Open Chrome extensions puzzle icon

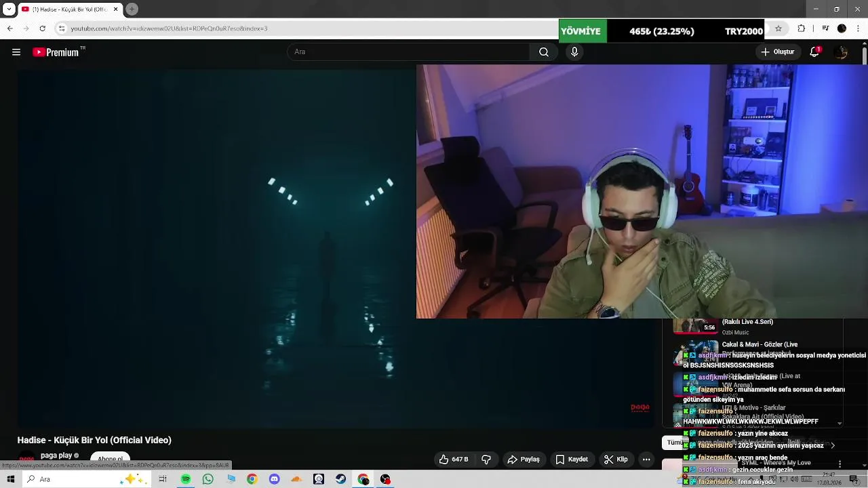point(802,28)
